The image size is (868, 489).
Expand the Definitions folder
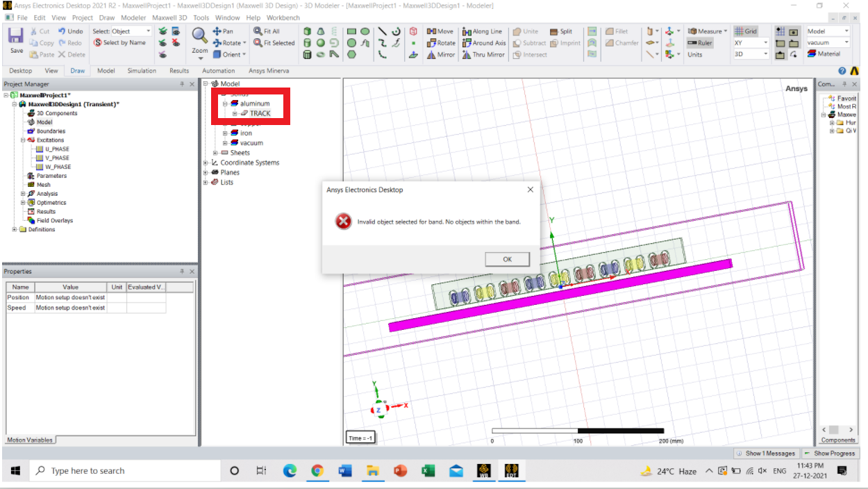coord(15,229)
